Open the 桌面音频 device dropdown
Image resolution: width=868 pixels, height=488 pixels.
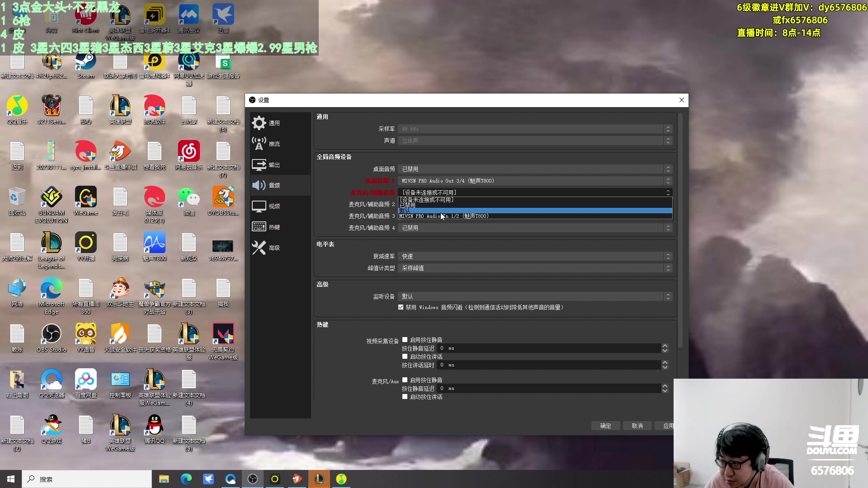pyautogui.click(x=535, y=169)
